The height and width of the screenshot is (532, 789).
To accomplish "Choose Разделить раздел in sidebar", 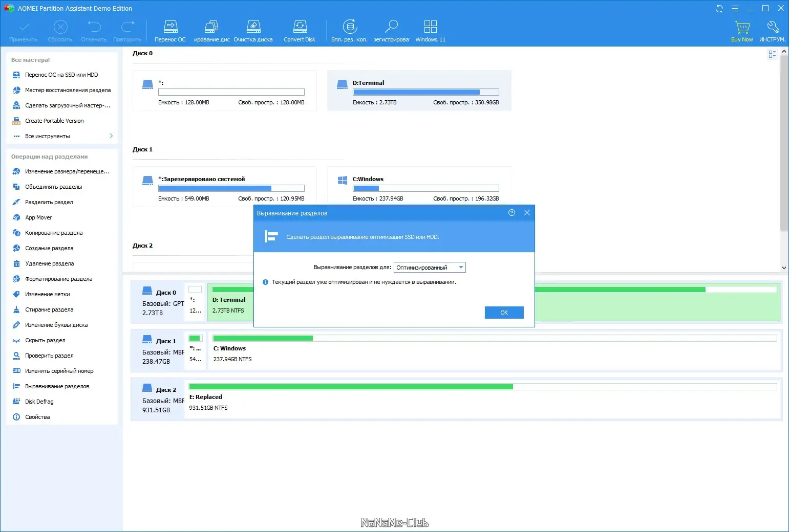I will (x=61, y=202).
